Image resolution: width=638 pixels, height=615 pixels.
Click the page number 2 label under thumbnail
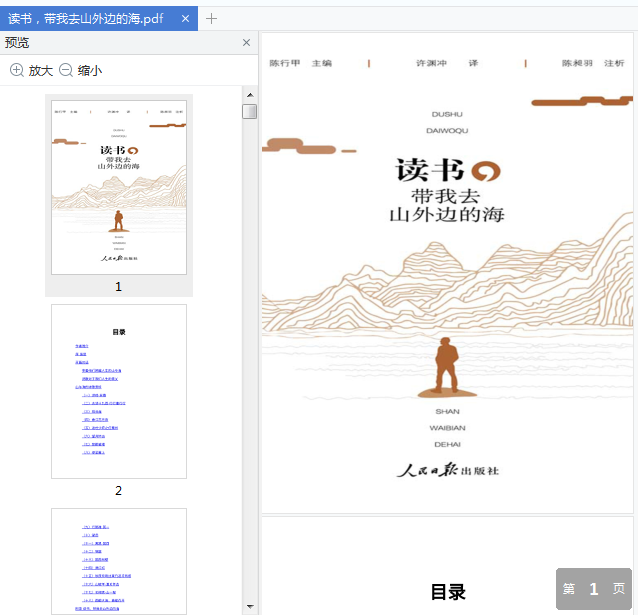click(x=118, y=490)
